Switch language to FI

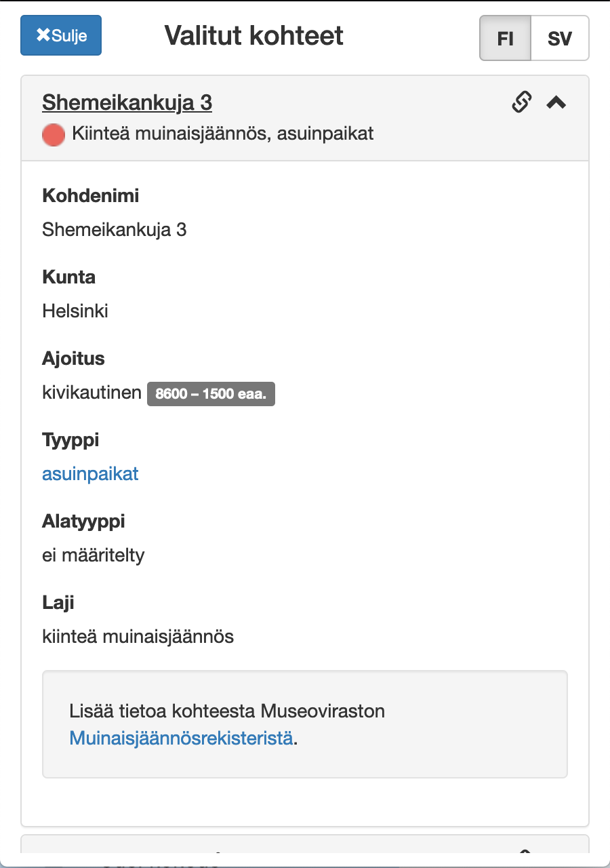click(505, 39)
